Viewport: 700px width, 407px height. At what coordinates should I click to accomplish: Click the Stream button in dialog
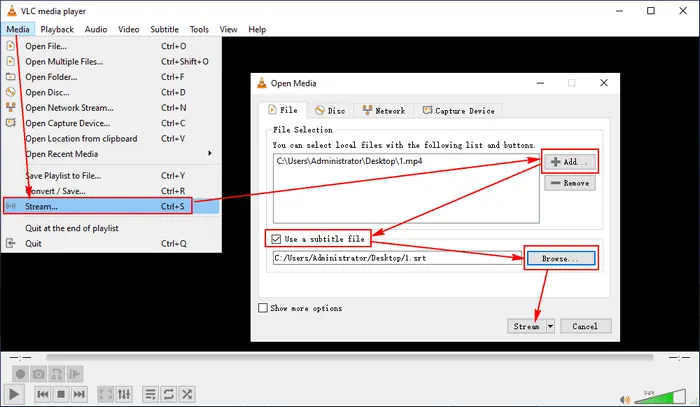click(526, 326)
